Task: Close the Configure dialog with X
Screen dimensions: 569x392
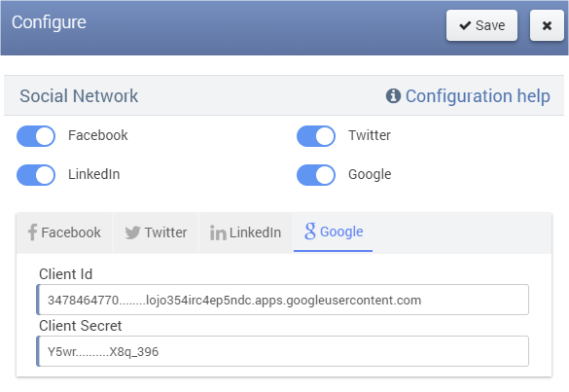Action: [547, 25]
